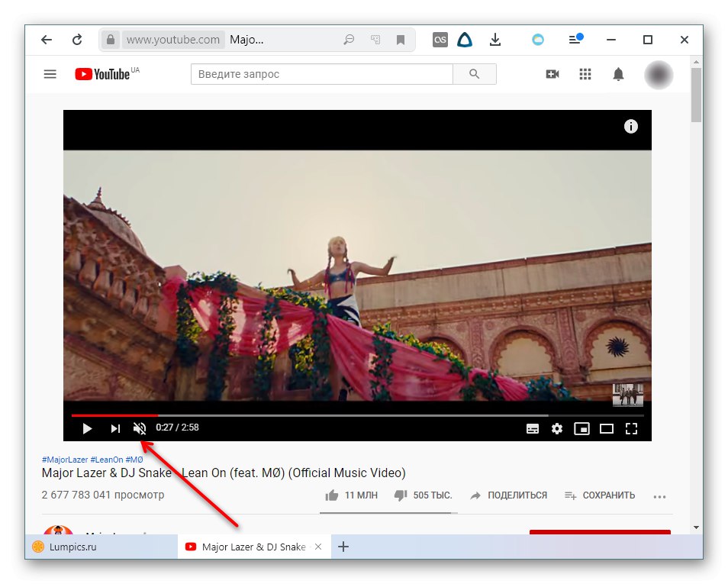Click the scrollbar down arrow
The width and height of the screenshot is (728, 584).
[696, 528]
